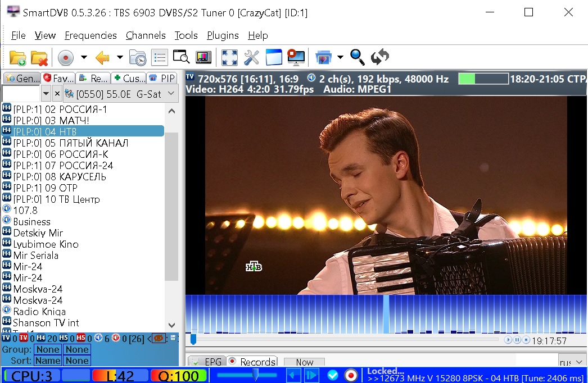The width and height of the screenshot is (588, 383).
Task: Open the Tools menu
Action: pyautogui.click(x=186, y=35)
